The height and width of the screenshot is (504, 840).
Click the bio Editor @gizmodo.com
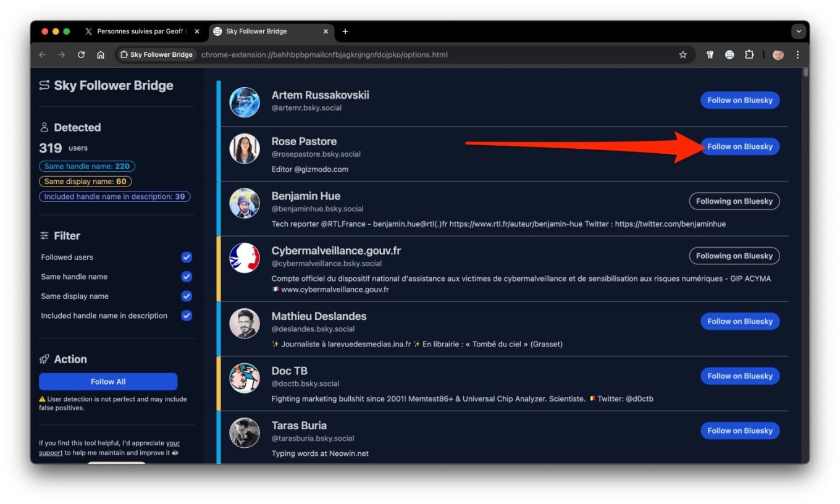(310, 169)
